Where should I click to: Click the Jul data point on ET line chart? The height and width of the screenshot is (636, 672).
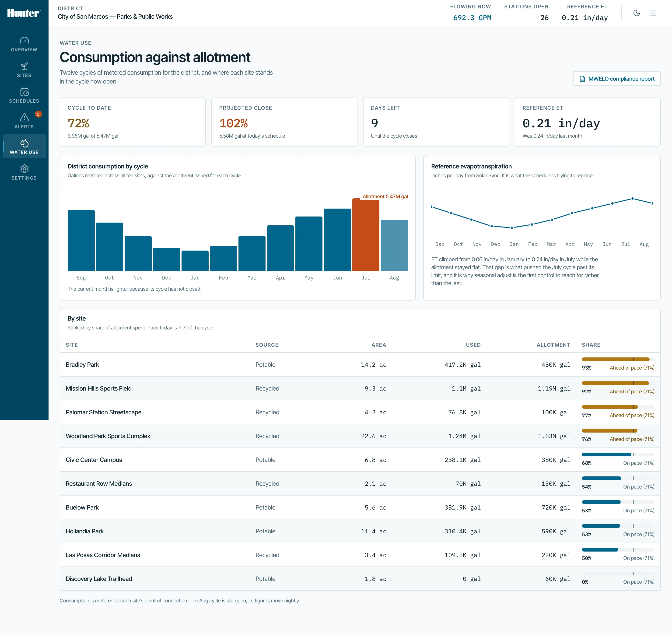tap(632, 199)
